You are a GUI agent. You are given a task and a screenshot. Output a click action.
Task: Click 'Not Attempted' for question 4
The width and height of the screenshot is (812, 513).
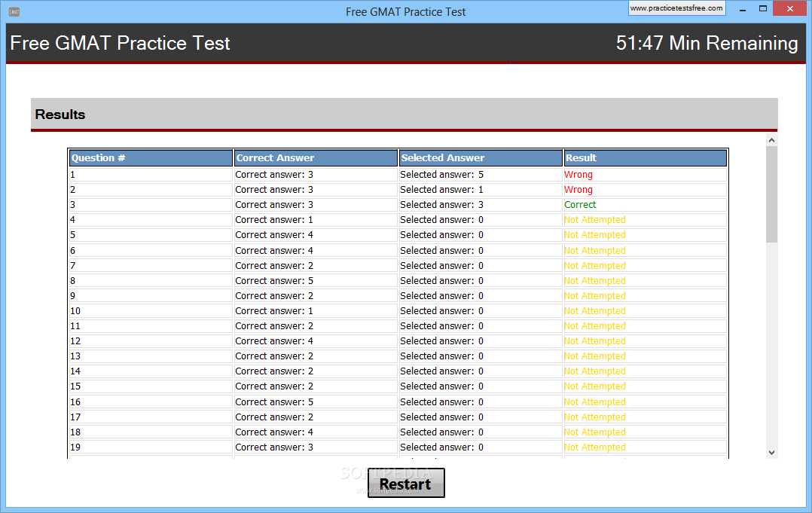(594, 219)
